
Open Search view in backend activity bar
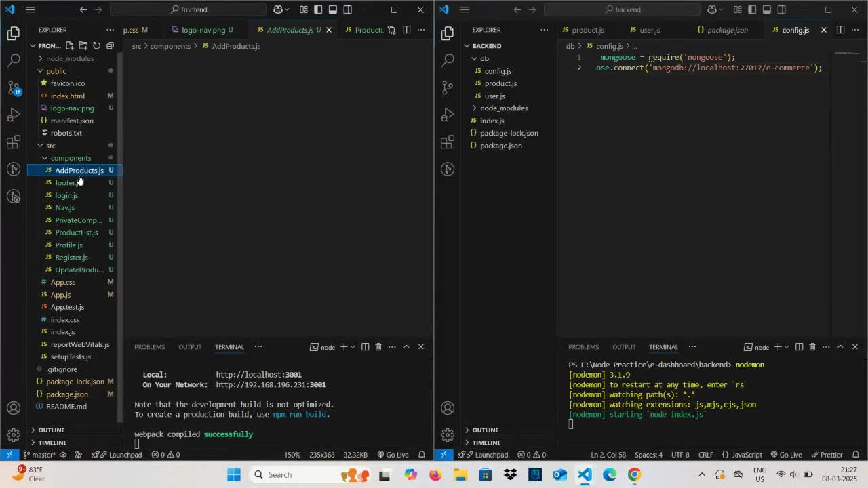448,60
